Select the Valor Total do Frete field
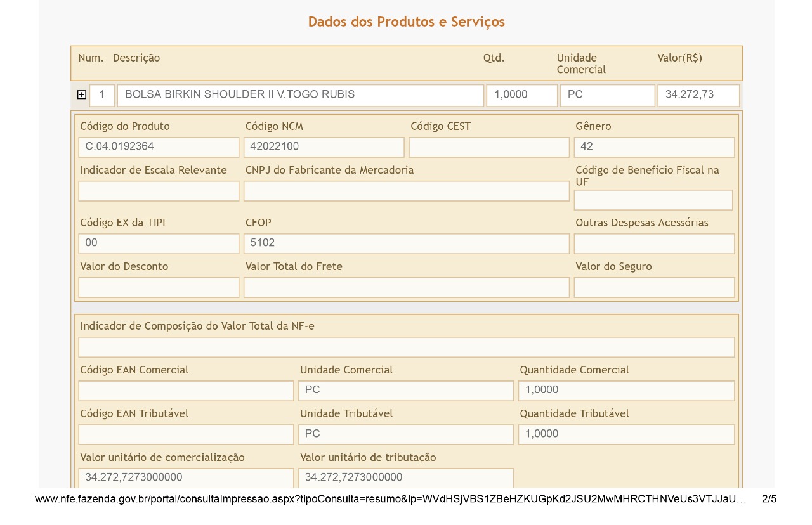This screenshot has width=812, height=525. 406,287
